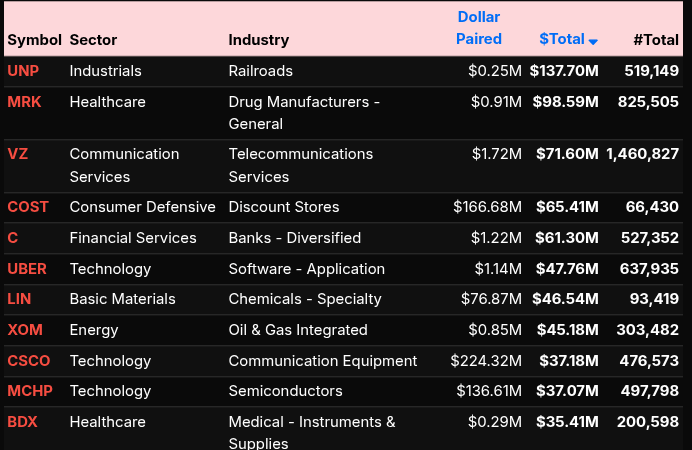692x450 pixels.
Task: Open the COST ticker link
Action: coord(28,207)
